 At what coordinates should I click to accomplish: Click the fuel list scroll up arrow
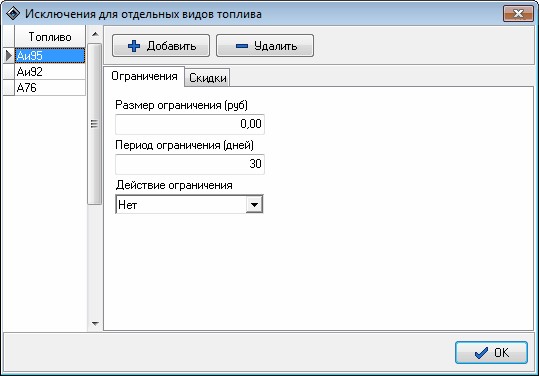click(x=95, y=34)
